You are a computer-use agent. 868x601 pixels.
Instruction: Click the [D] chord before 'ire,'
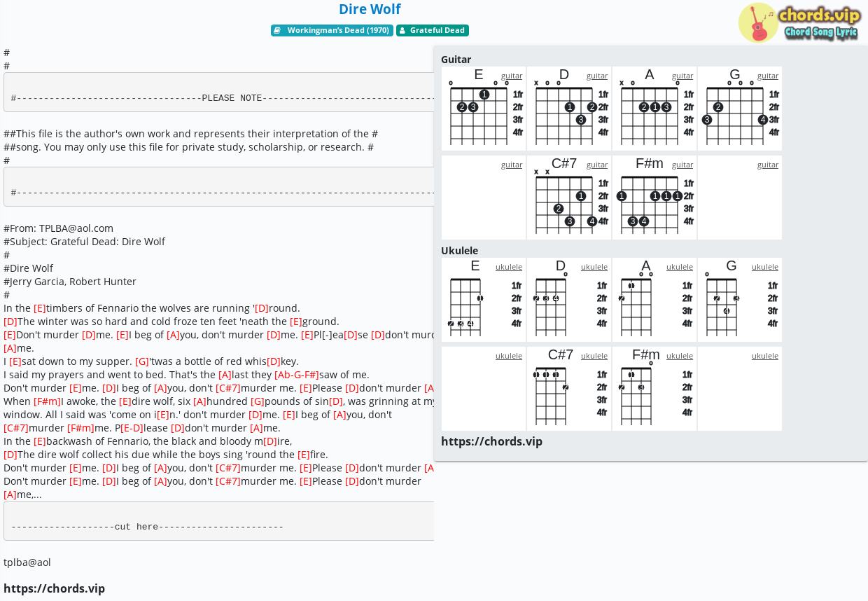[270, 441]
